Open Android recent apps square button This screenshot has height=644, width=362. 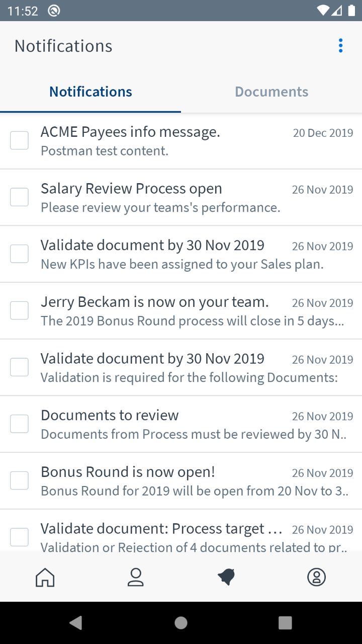coord(285,623)
